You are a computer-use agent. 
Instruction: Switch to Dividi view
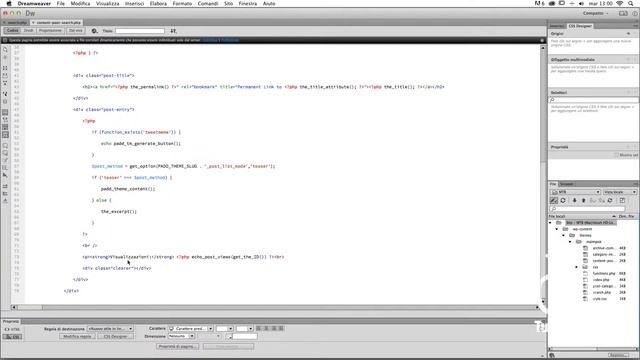point(29,31)
